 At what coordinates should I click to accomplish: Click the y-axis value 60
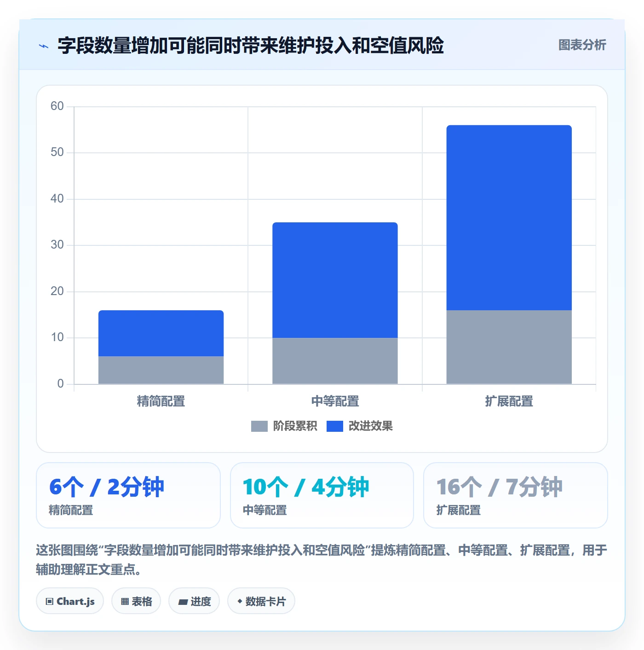click(x=57, y=106)
